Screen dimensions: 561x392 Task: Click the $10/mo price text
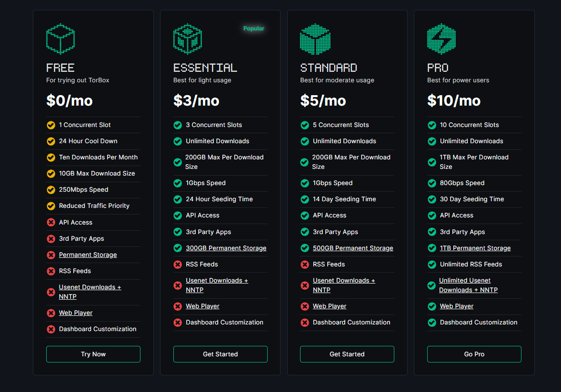click(454, 101)
